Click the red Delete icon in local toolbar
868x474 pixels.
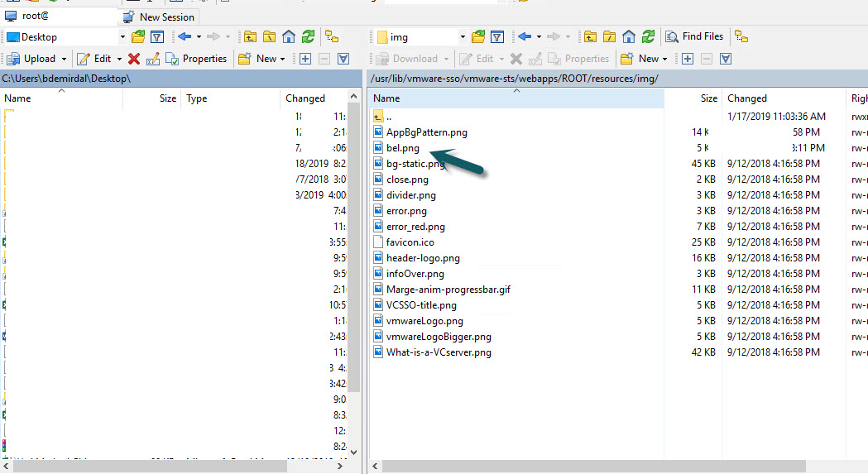pyautogui.click(x=134, y=59)
